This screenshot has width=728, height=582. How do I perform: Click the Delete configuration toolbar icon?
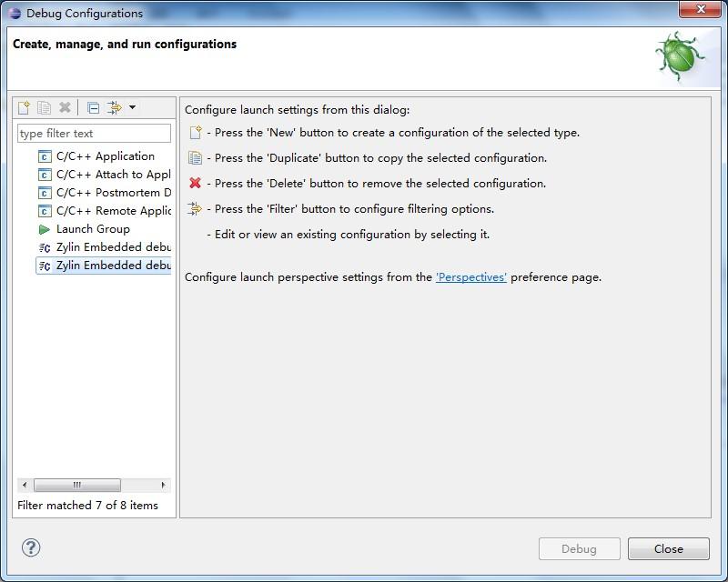click(x=65, y=107)
